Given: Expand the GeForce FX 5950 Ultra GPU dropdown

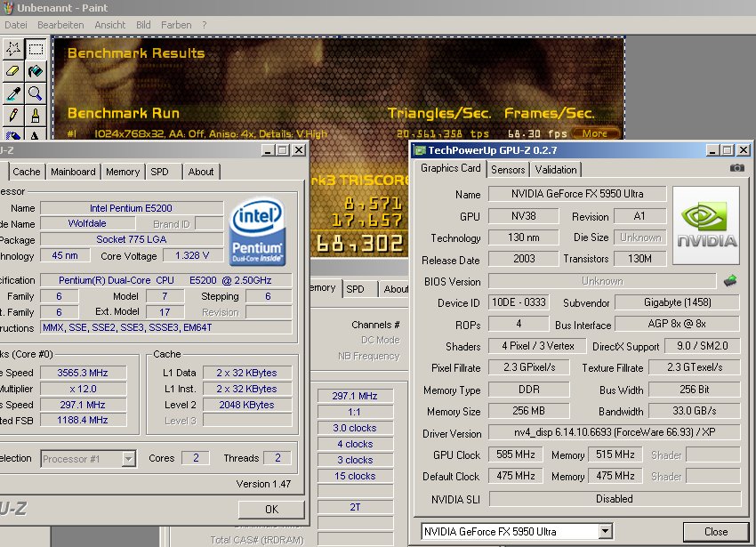Looking at the screenshot, I should pos(605,532).
